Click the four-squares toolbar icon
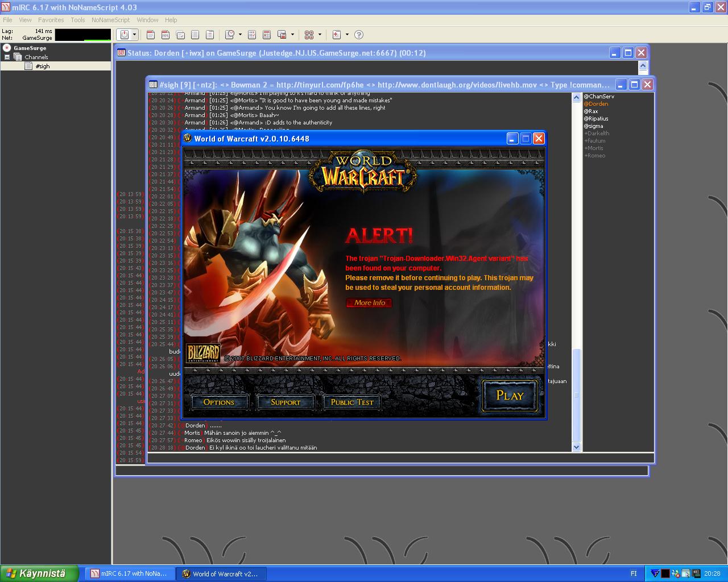This screenshot has width=728, height=582. coord(309,35)
